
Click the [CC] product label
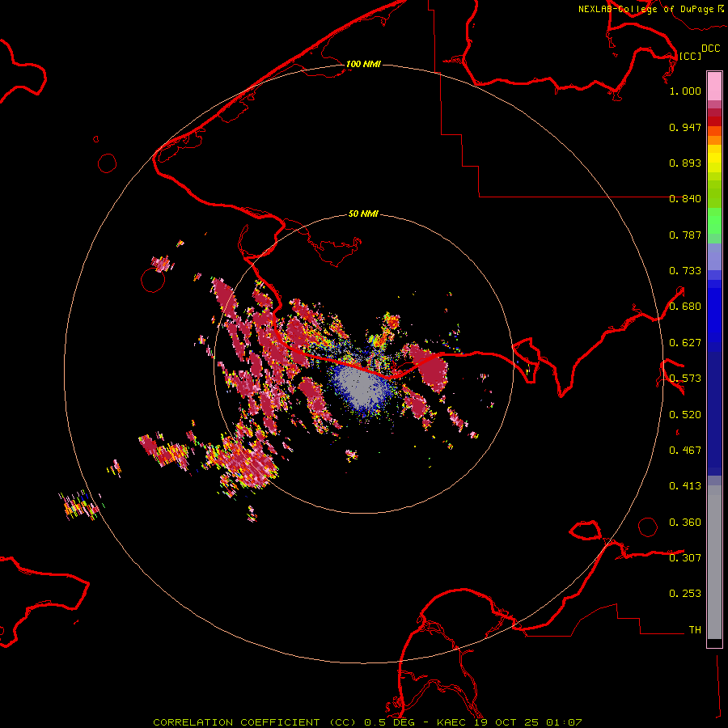coord(690,56)
